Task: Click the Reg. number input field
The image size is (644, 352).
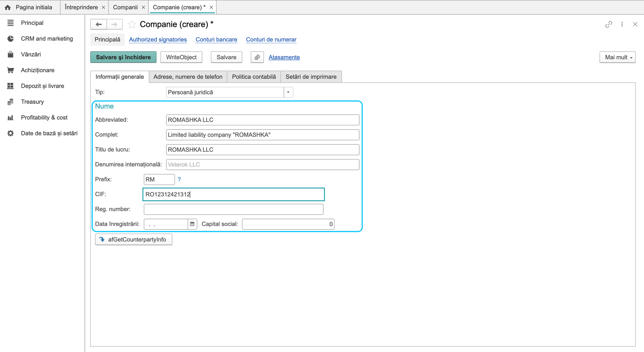Action: tap(234, 209)
